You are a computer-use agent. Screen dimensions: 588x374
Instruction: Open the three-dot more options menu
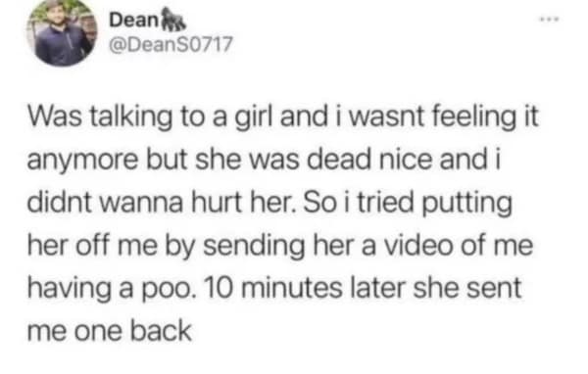(550, 19)
